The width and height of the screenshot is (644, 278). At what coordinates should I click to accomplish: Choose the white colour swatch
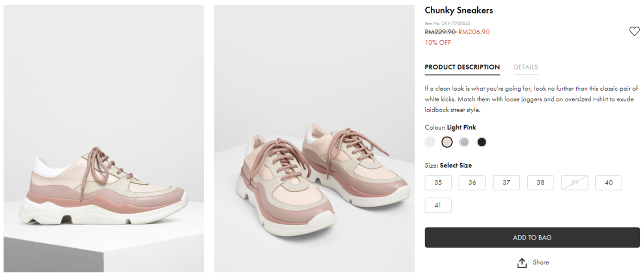tap(430, 142)
